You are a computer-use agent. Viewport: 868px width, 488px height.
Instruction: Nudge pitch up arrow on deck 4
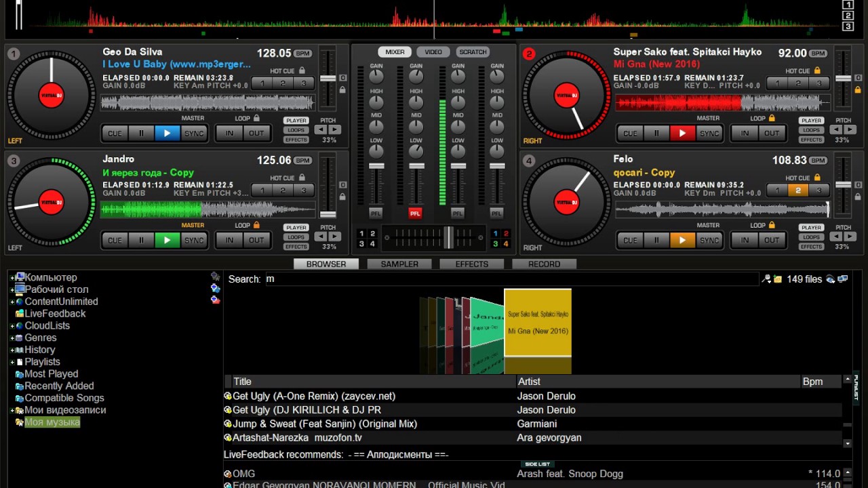pyautogui.click(x=849, y=237)
